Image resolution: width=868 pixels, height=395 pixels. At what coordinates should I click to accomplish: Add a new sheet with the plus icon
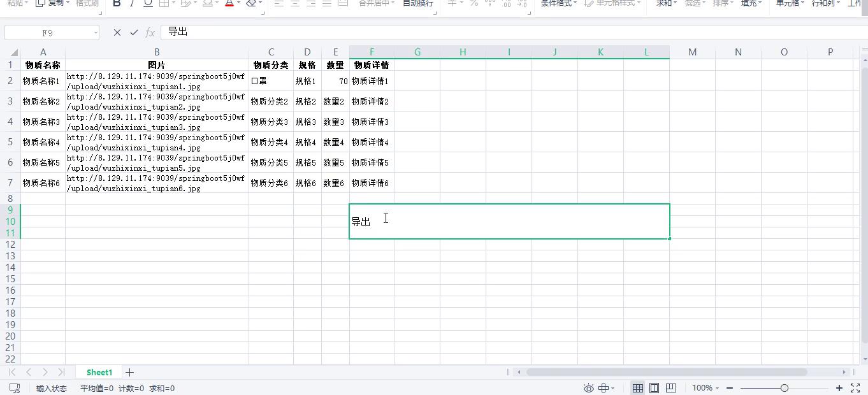pyautogui.click(x=129, y=372)
